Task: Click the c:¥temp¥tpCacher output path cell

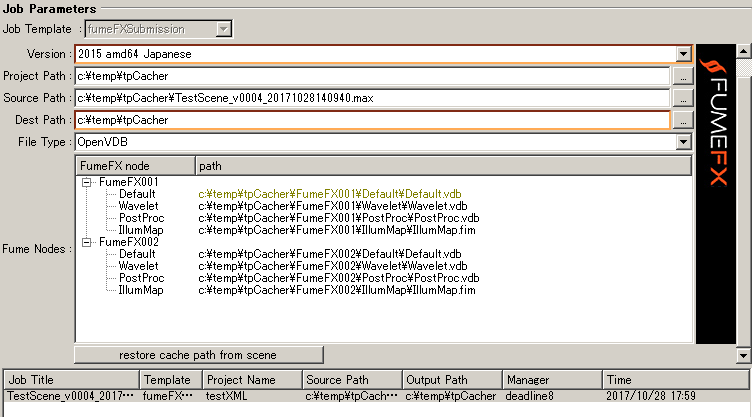Action: 450,396
